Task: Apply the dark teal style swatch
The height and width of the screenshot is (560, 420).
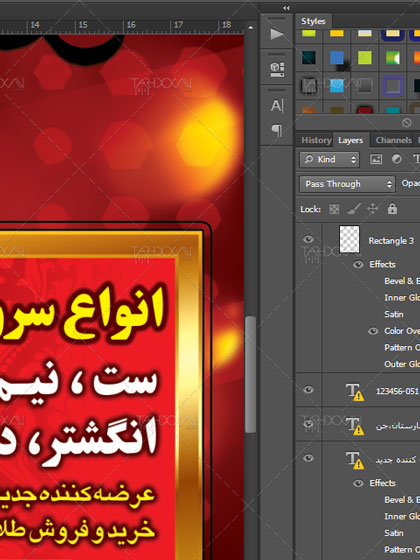Action: (x=309, y=58)
